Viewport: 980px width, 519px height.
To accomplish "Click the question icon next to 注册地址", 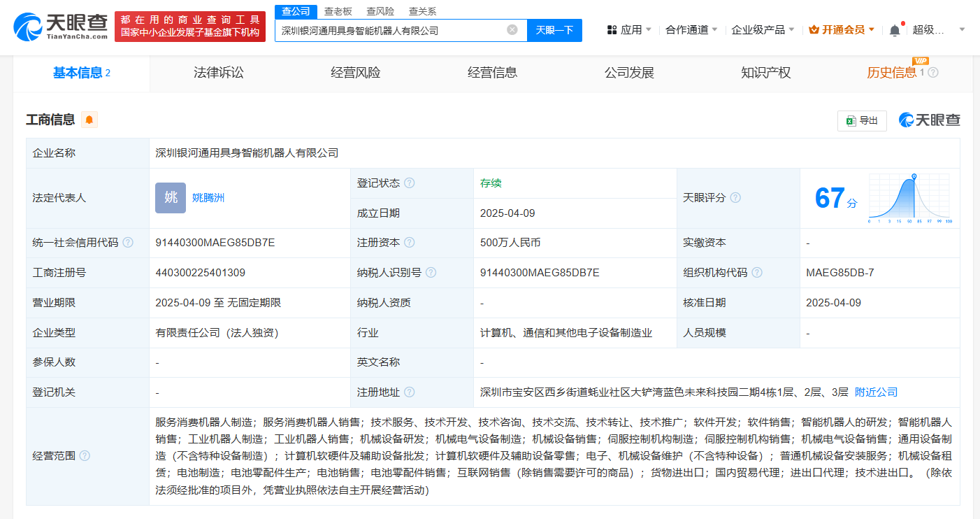I will 409,392.
